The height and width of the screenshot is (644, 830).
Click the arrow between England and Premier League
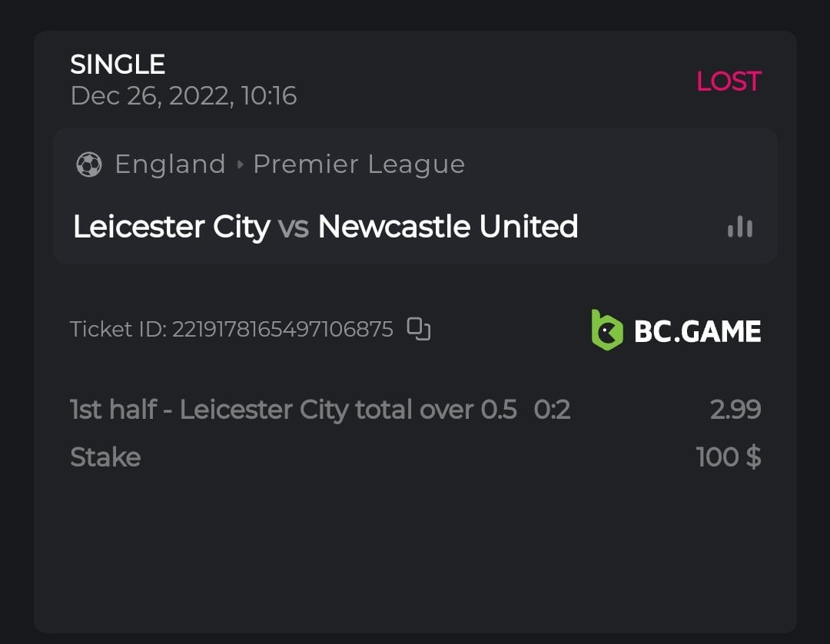[x=240, y=164]
